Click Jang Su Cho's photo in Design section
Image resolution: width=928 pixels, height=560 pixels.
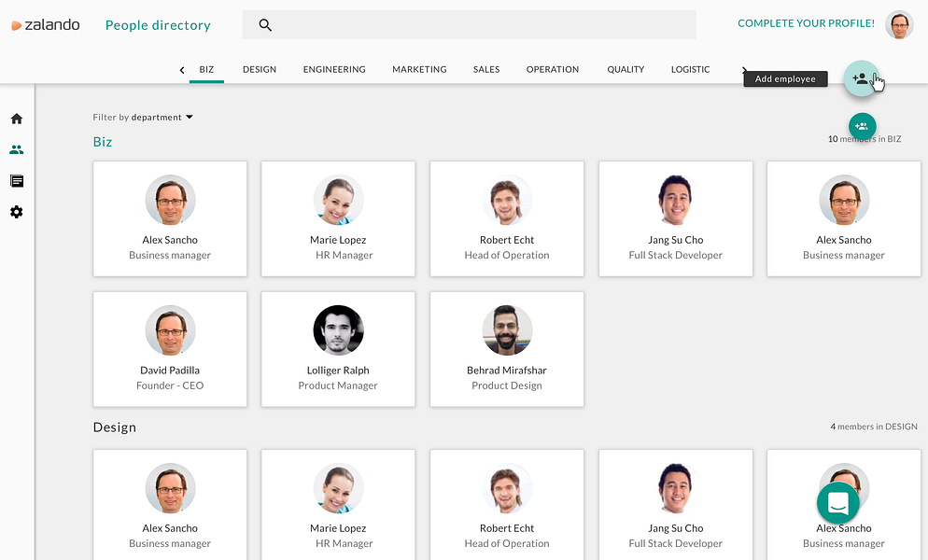(x=675, y=488)
